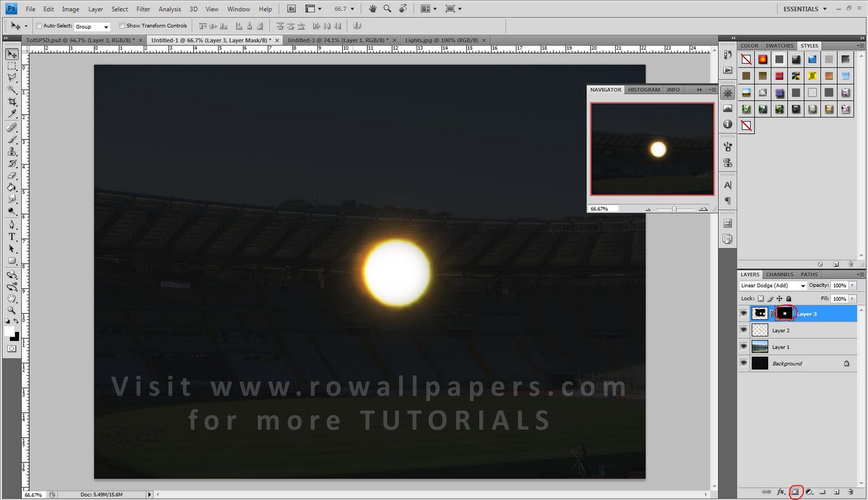Open the Analysis menu
The width and height of the screenshot is (868, 500).
(x=170, y=9)
